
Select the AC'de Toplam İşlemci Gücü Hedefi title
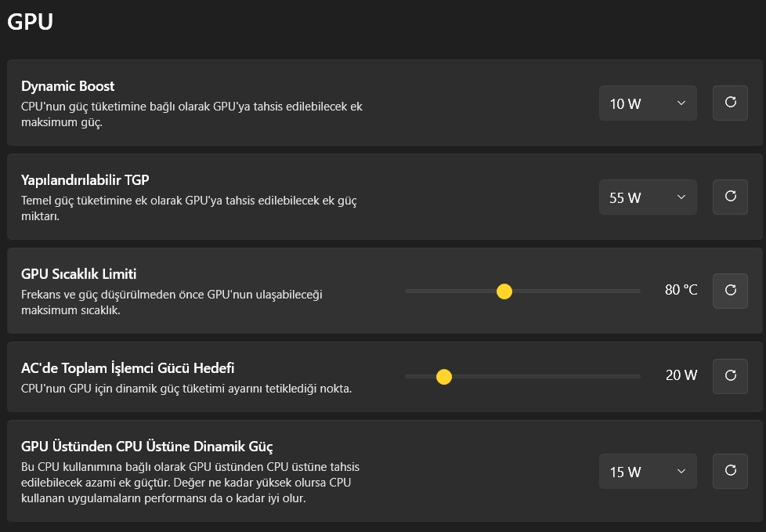click(x=128, y=368)
